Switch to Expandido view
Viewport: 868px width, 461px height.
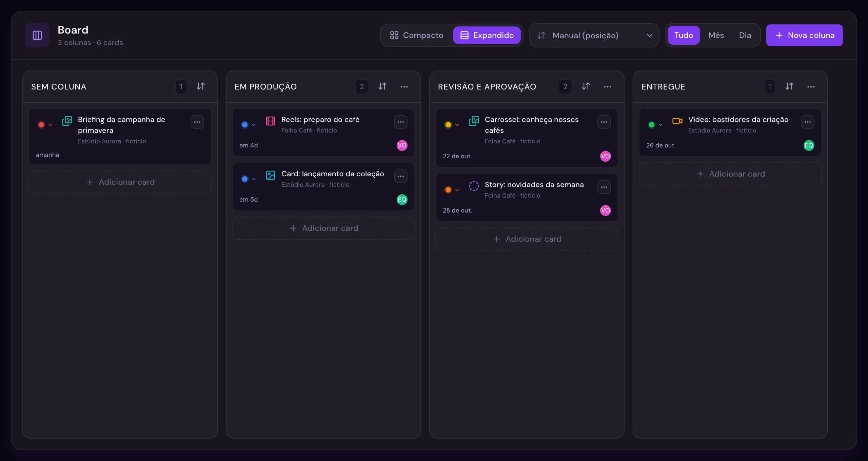(x=487, y=35)
